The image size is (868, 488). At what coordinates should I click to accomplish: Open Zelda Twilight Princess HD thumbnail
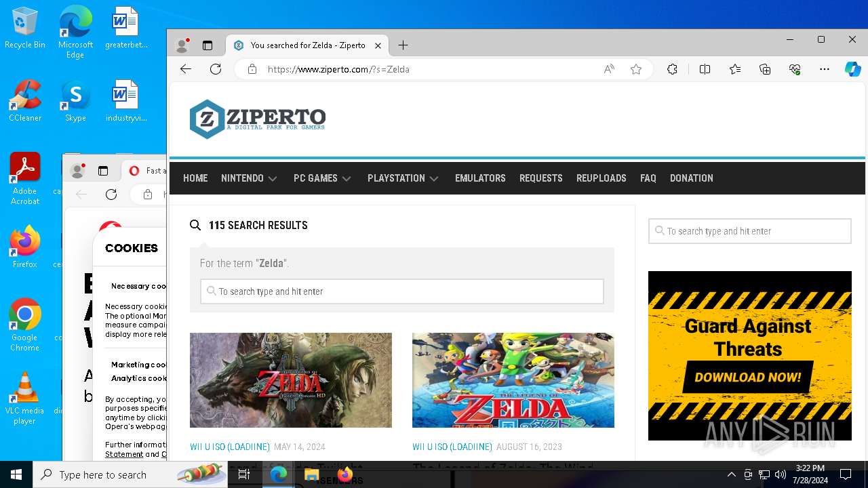[291, 380]
